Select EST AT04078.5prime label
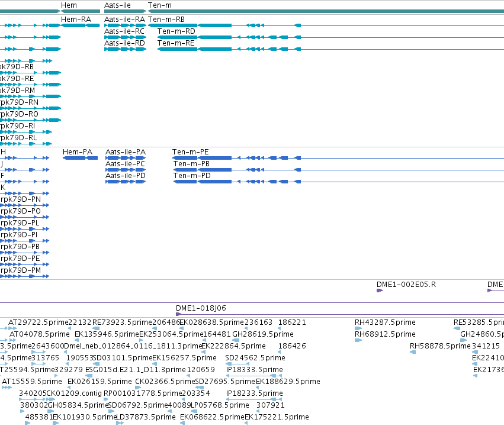 click(40, 334)
